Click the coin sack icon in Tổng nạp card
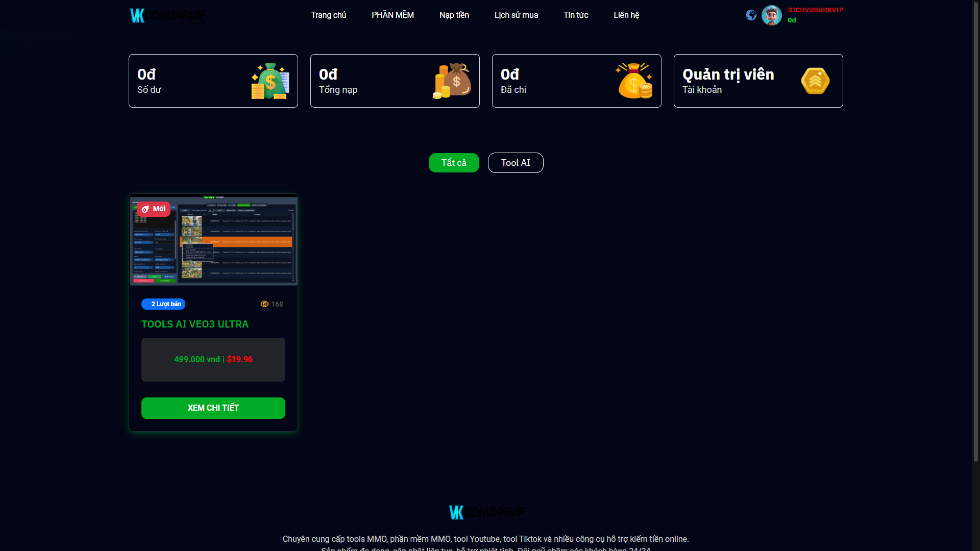 click(x=452, y=81)
